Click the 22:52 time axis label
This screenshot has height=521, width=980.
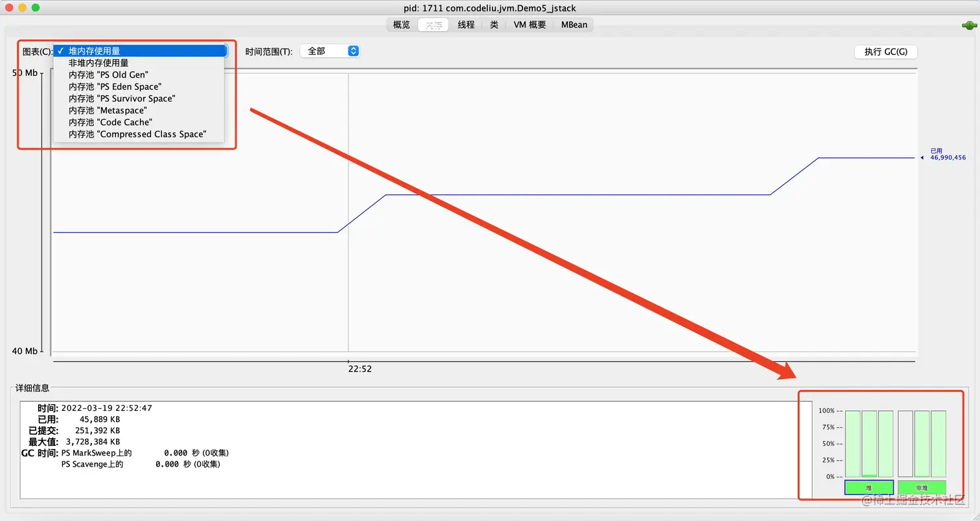point(360,369)
